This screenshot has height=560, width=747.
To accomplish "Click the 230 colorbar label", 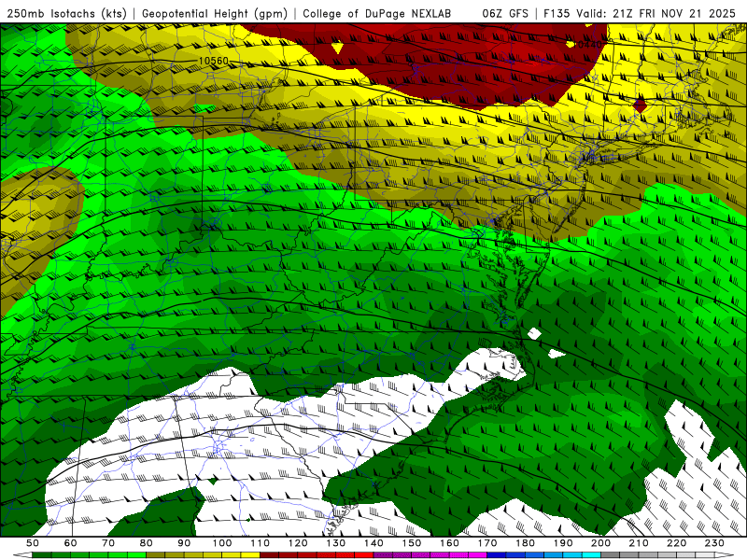I will (714, 543).
